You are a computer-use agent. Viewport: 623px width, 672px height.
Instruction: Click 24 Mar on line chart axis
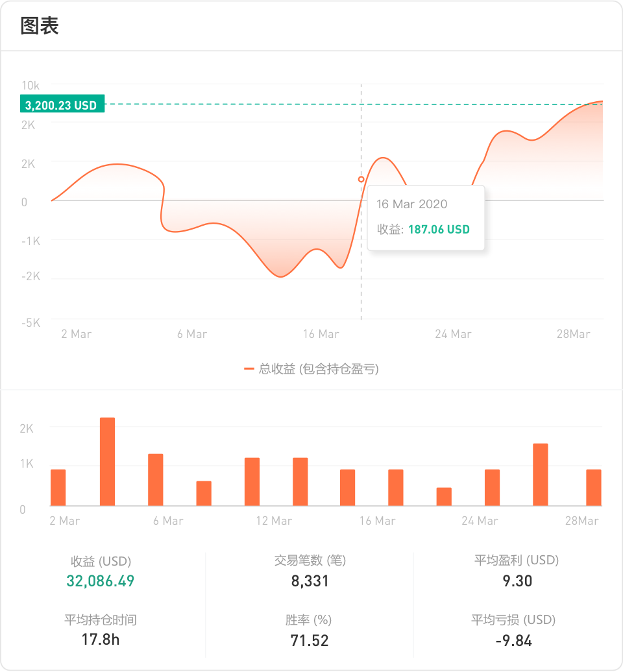453,334
